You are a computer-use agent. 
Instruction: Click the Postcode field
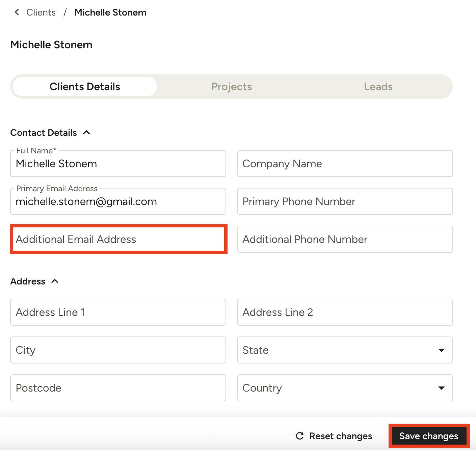[118, 388]
